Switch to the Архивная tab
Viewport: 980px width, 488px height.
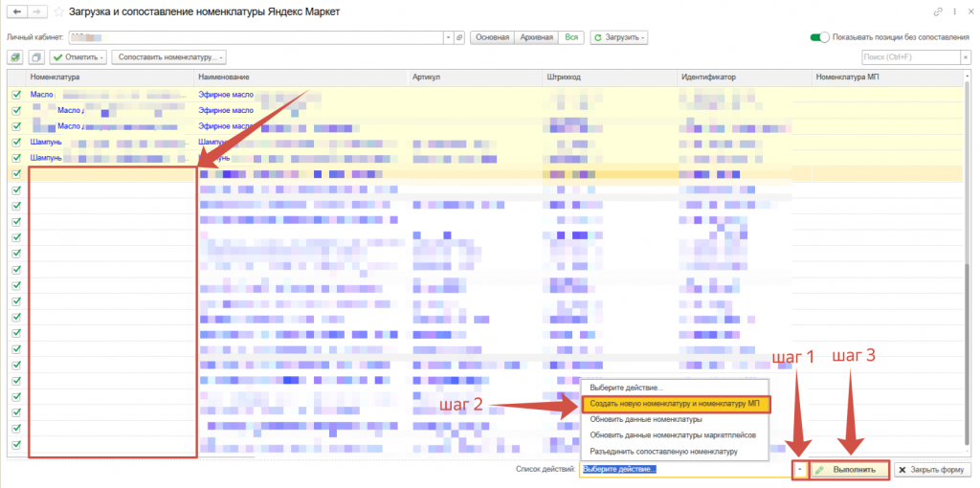click(x=536, y=37)
